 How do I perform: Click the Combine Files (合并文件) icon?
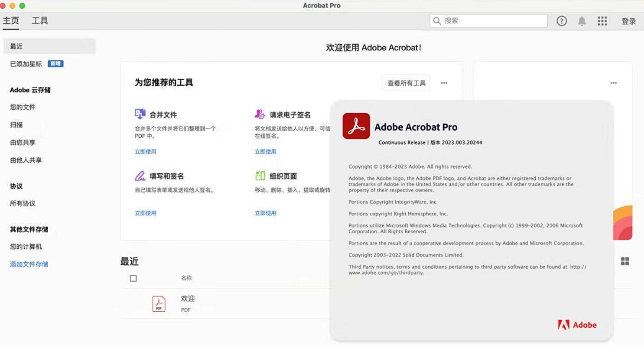point(140,114)
